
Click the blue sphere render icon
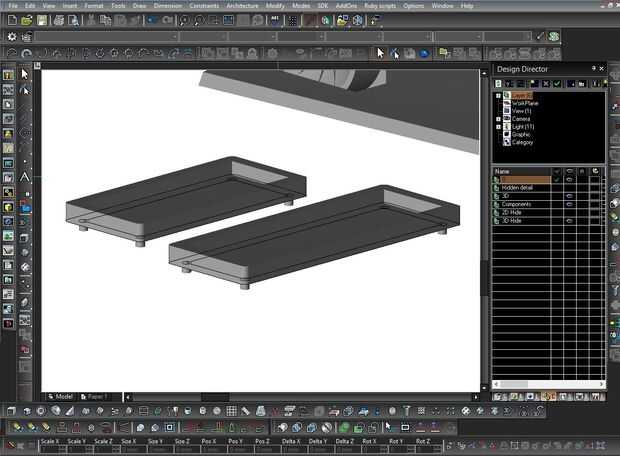point(425,53)
